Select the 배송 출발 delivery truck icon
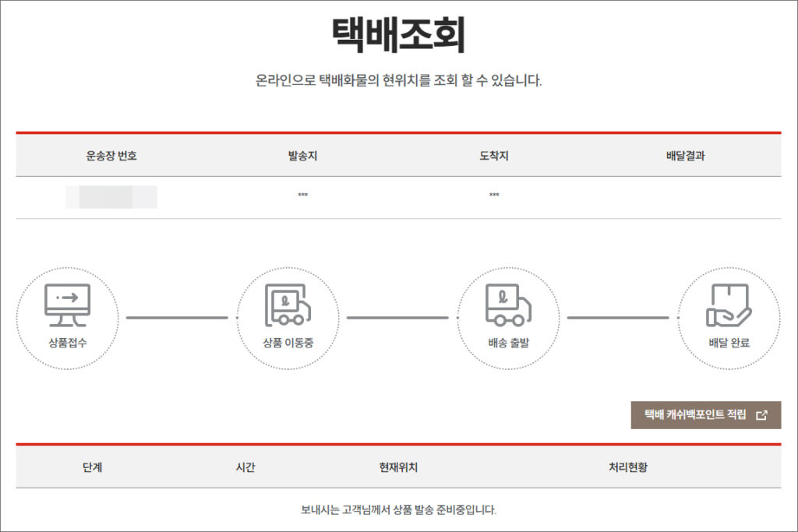 pos(508,305)
